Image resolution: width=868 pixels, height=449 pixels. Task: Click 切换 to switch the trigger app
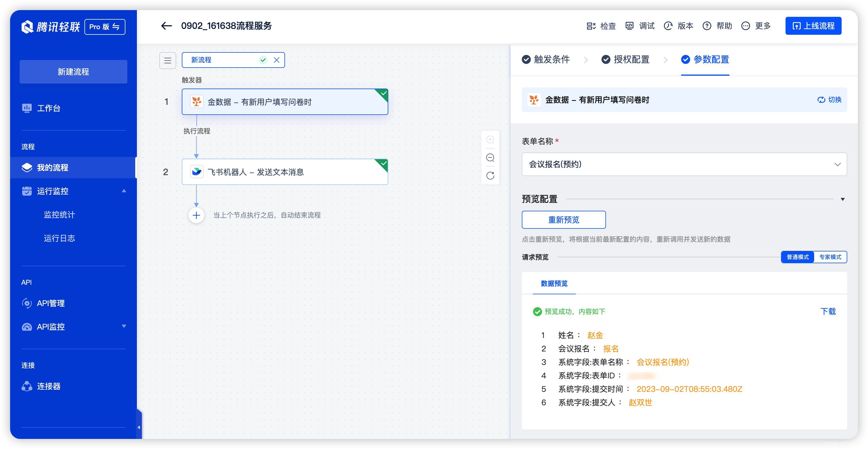tap(829, 100)
